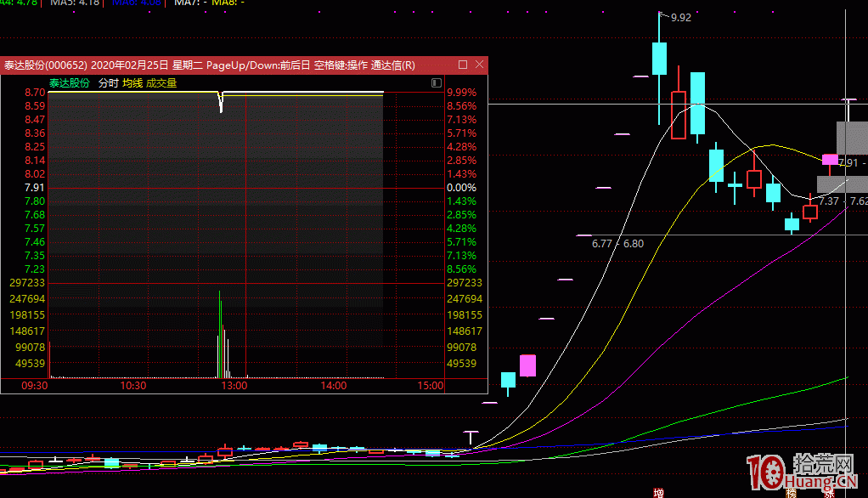Select the tall cyan candlestick below 9.92
This screenshot has width=868, height=498.
pyautogui.click(x=659, y=58)
